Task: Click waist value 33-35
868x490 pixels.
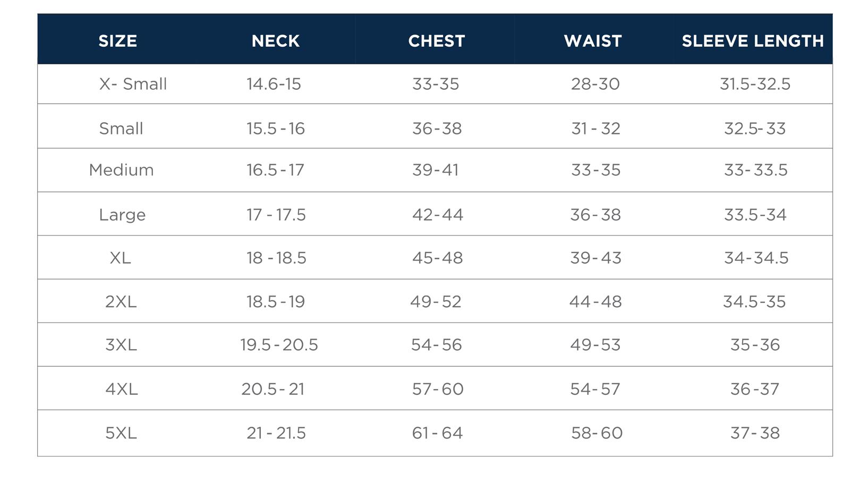Action: [x=595, y=170]
